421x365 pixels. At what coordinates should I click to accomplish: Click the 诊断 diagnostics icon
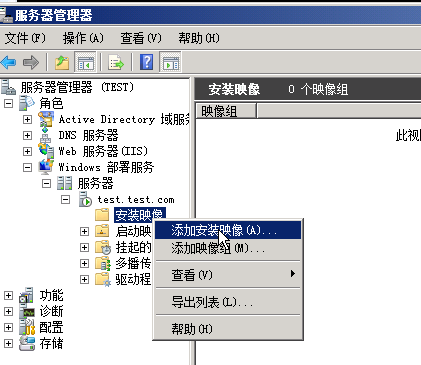coord(27,311)
